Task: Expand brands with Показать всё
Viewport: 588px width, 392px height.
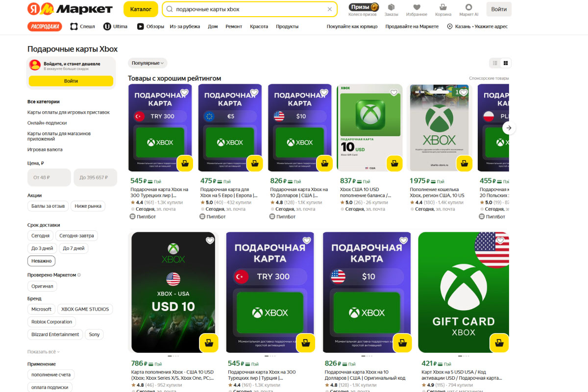Action: 44,352
